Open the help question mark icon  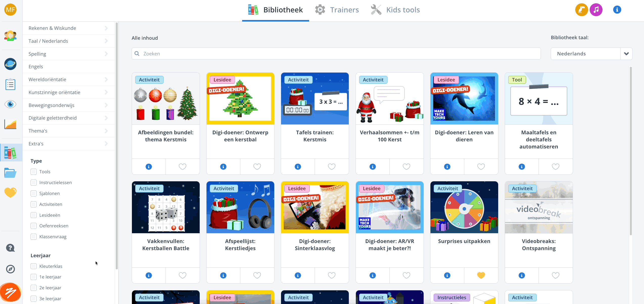tap(10, 248)
